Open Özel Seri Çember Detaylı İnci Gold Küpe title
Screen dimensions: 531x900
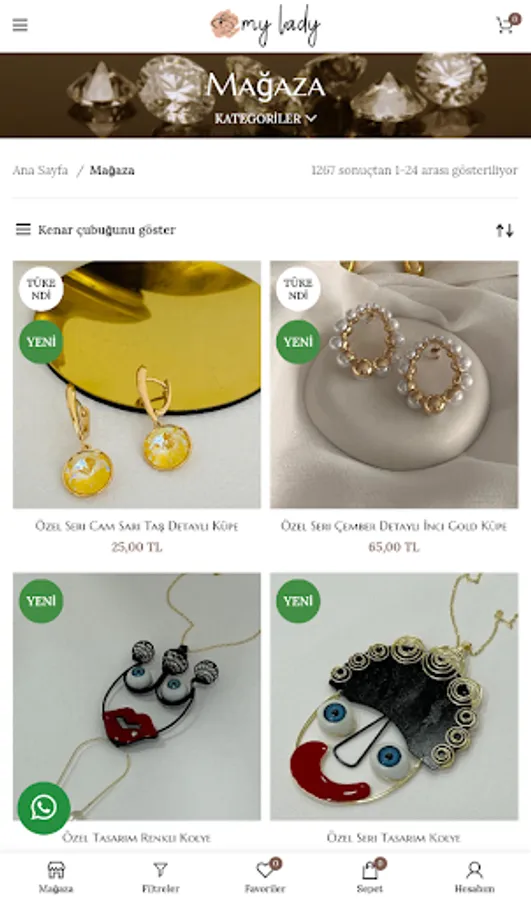[x=394, y=526]
